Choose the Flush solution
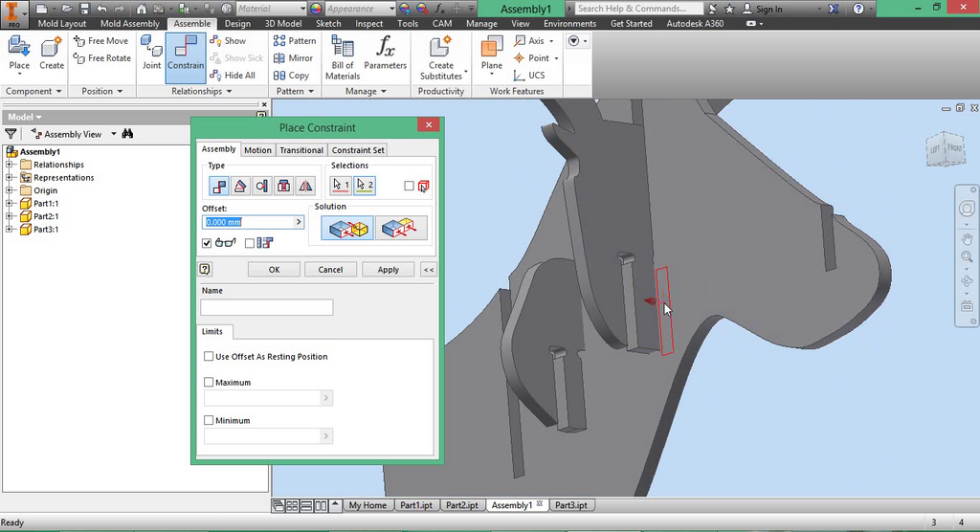 pos(401,228)
